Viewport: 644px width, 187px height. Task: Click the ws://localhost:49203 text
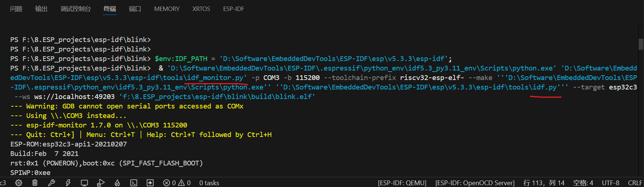(75, 97)
